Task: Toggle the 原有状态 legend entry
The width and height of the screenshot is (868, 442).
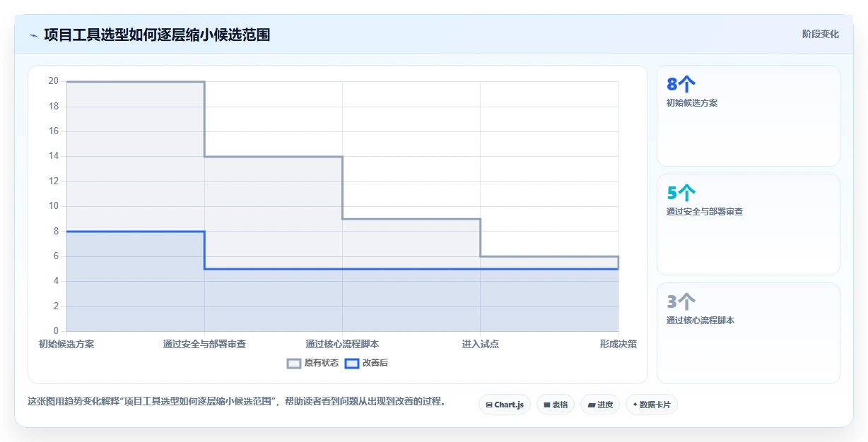Action: [x=313, y=363]
